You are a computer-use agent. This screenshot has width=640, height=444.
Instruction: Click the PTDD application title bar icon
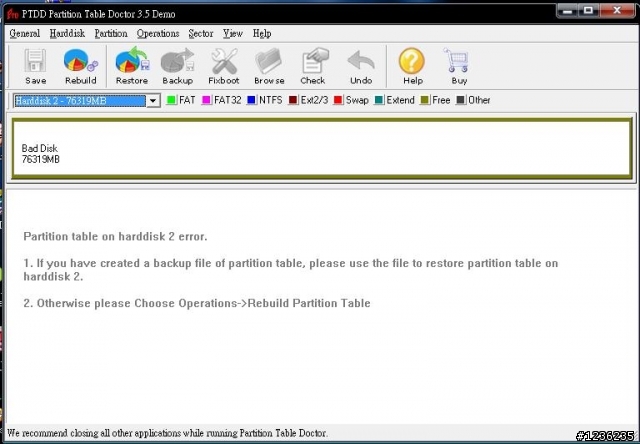point(12,14)
